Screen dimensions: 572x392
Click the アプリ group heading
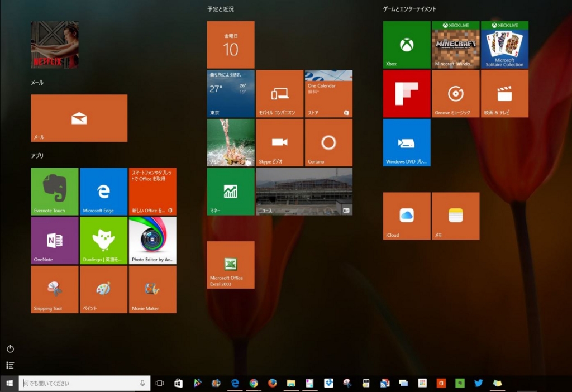tap(37, 156)
